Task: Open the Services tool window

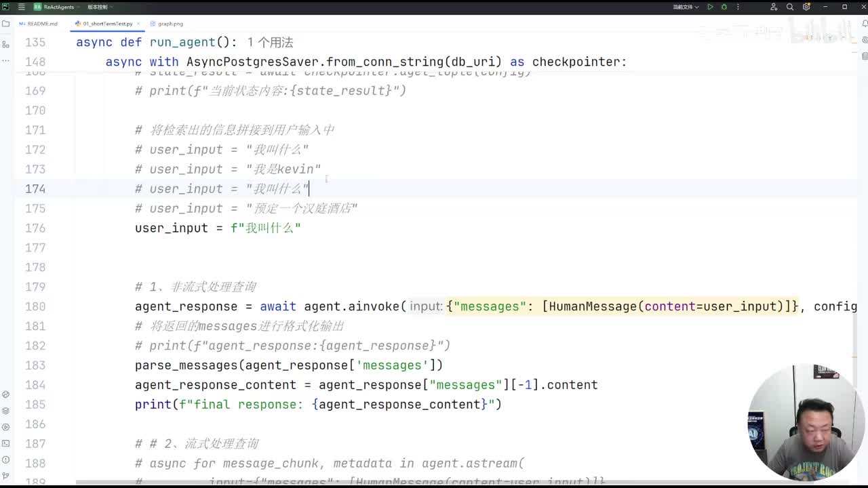Action: click(x=5, y=427)
